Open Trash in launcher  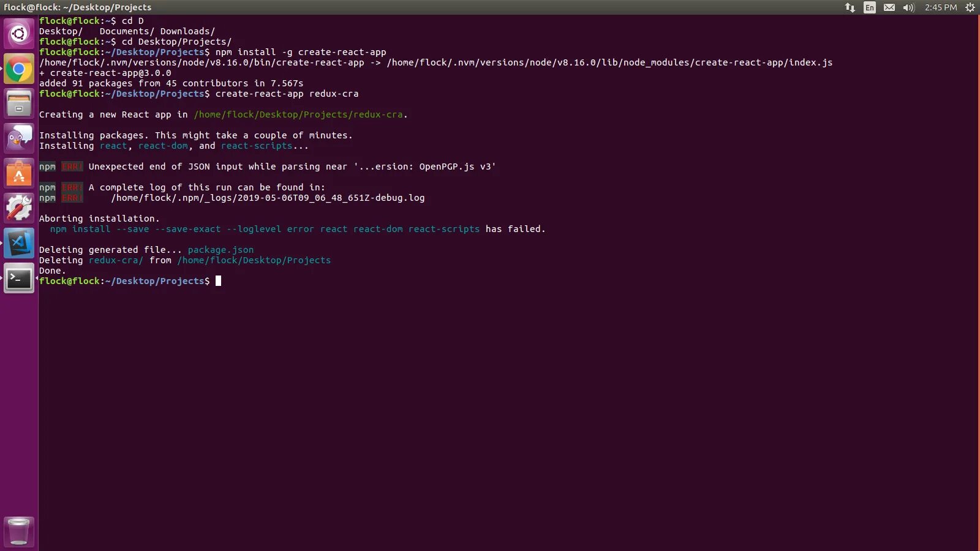19,531
